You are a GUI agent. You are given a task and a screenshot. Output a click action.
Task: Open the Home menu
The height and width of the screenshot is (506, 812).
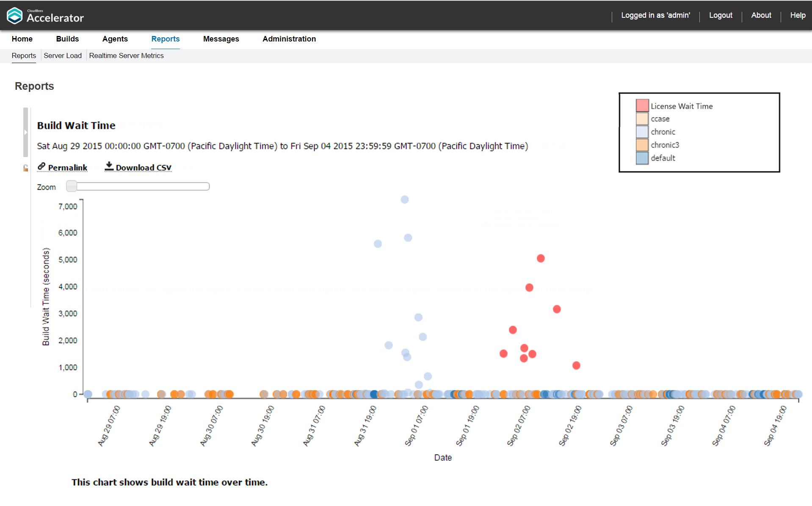click(22, 39)
